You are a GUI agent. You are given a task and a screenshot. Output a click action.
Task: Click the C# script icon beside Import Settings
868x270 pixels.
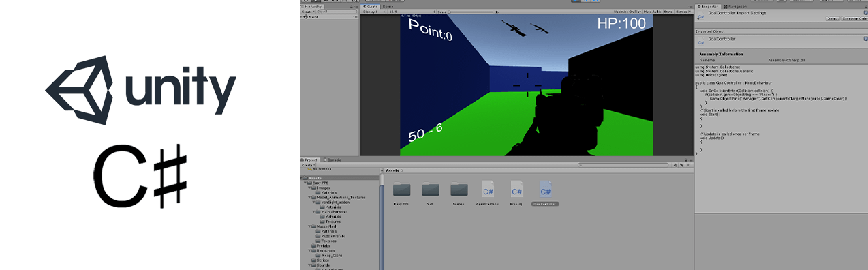tap(700, 15)
